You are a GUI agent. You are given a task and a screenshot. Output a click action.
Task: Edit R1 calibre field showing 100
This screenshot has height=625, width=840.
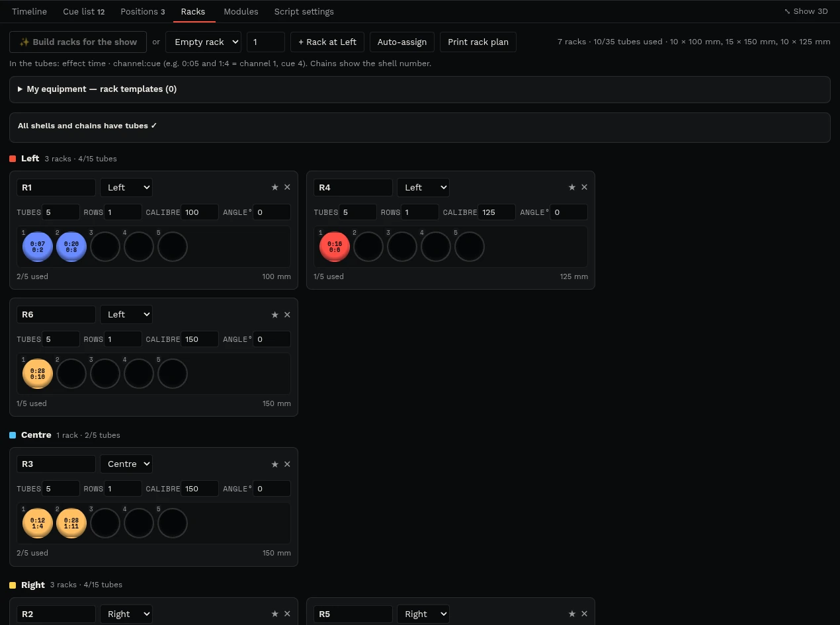[200, 212]
